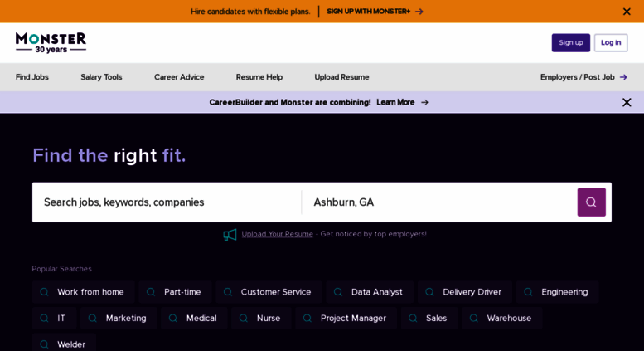This screenshot has height=351, width=644.
Task: Click the magnifier icon in Warehouse chip
Action: tap(473, 318)
